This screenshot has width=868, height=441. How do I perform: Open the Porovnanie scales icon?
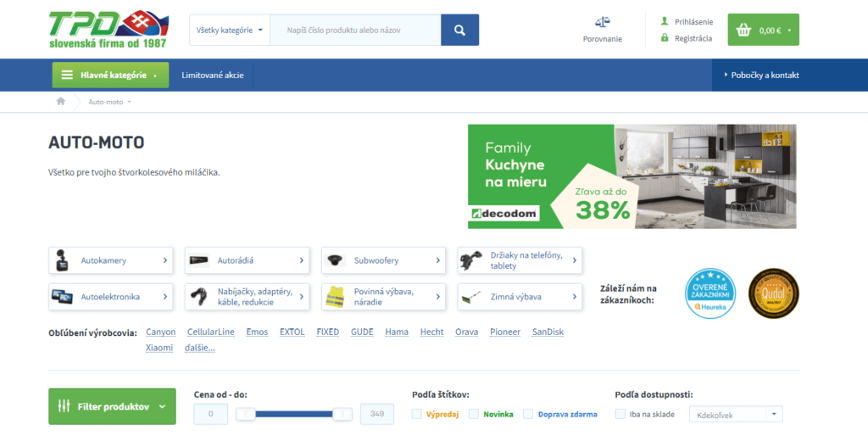coord(602,21)
